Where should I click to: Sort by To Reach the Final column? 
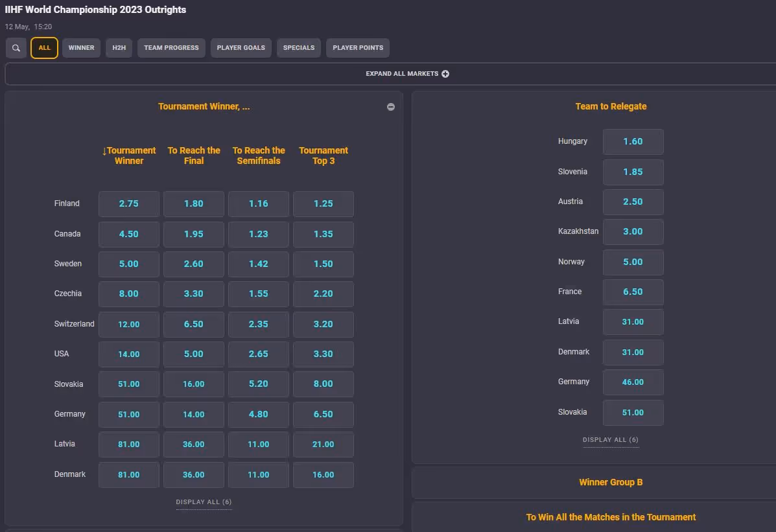coord(194,156)
